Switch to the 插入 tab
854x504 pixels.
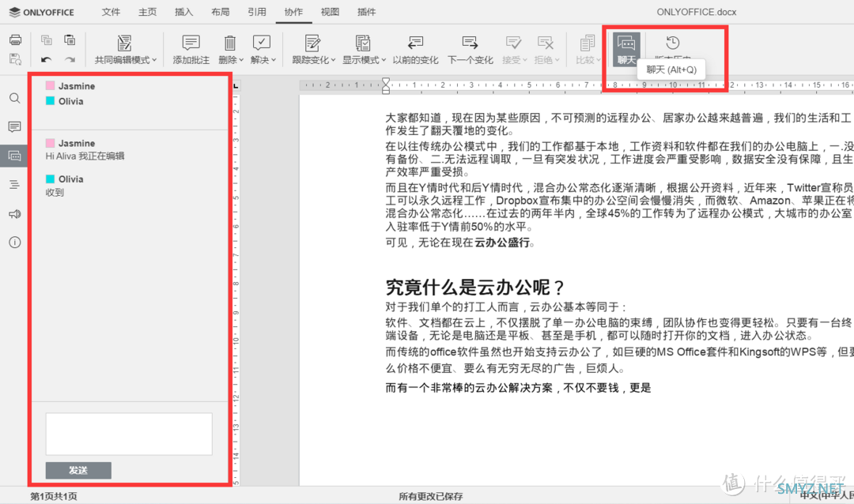coord(183,11)
